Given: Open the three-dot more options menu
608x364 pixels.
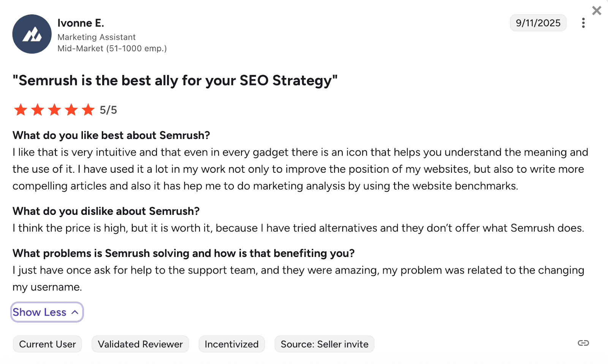Looking at the screenshot, I should (583, 23).
